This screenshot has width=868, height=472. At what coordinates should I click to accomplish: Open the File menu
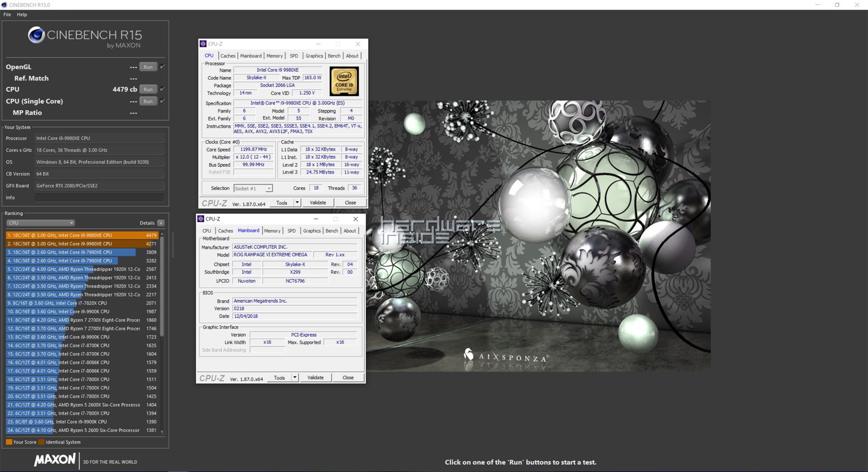(7, 14)
